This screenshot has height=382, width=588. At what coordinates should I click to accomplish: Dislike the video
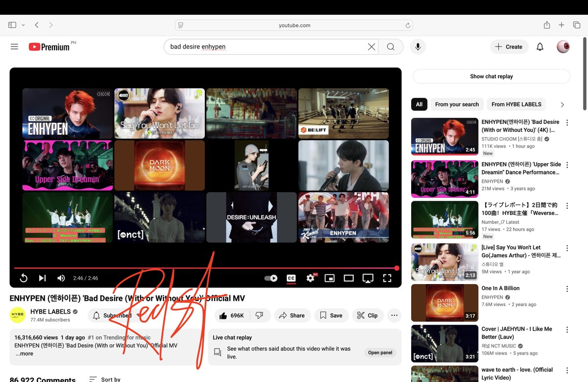tap(260, 315)
